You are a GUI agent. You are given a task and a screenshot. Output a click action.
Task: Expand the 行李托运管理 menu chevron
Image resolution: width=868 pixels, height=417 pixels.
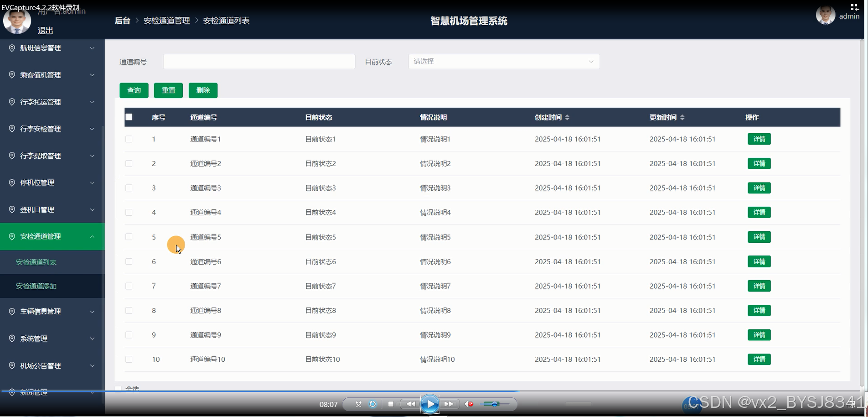click(92, 102)
